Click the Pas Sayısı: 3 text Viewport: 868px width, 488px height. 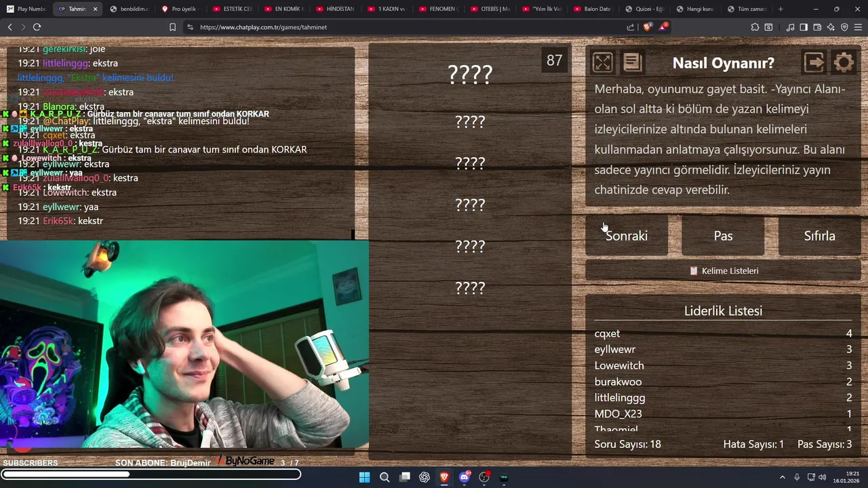(x=825, y=445)
